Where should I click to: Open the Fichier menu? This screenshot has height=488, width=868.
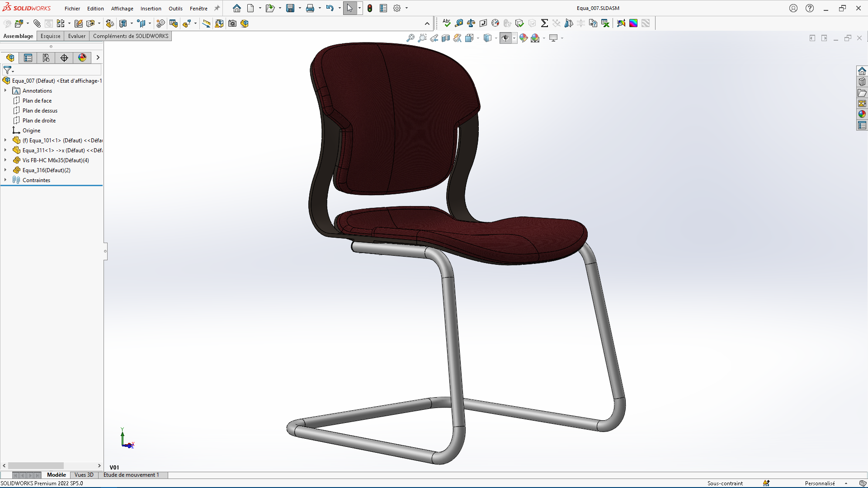pyautogui.click(x=72, y=9)
